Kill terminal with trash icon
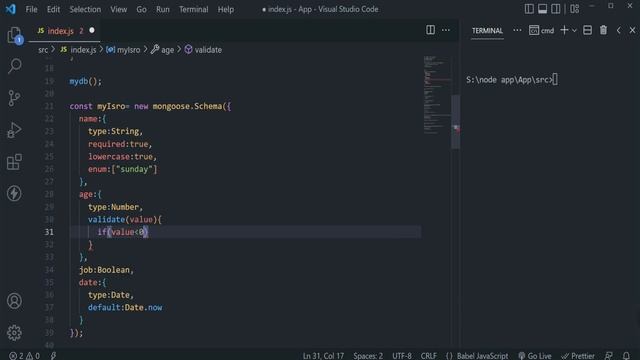Viewport: 640px width, 360px height. click(603, 30)
